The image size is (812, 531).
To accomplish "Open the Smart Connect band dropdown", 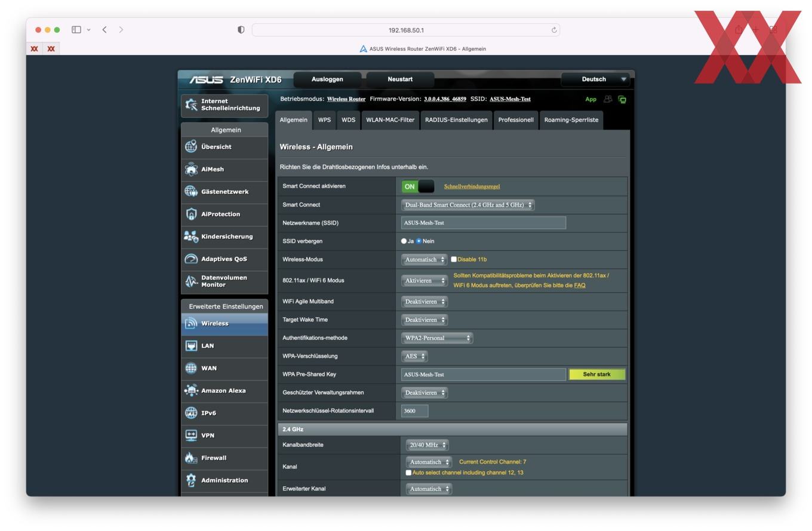I will click(x=467, y=205).
